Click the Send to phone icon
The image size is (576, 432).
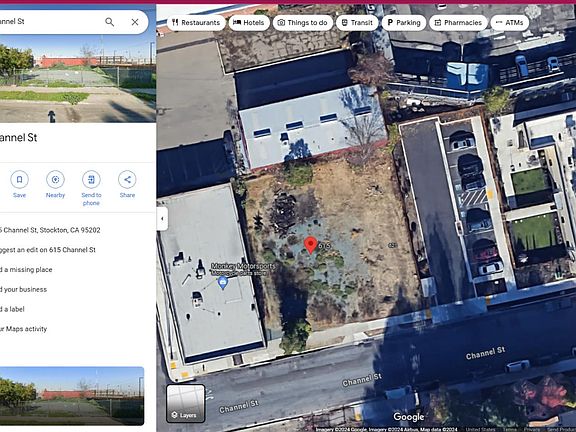[91, 180]
